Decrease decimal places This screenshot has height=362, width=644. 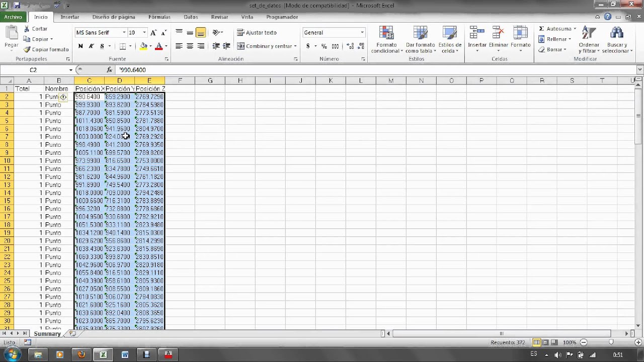(361, 46)
